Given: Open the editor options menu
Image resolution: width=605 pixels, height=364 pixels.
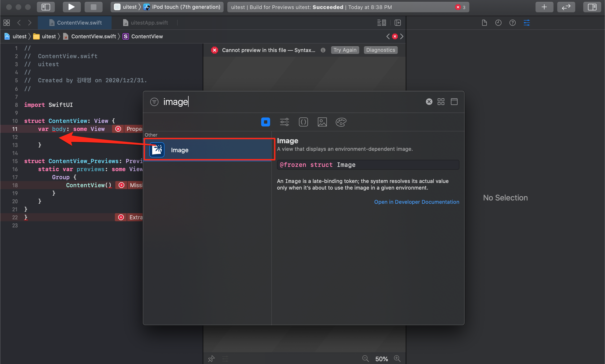Looking at the screenshot, I should 381,22.
